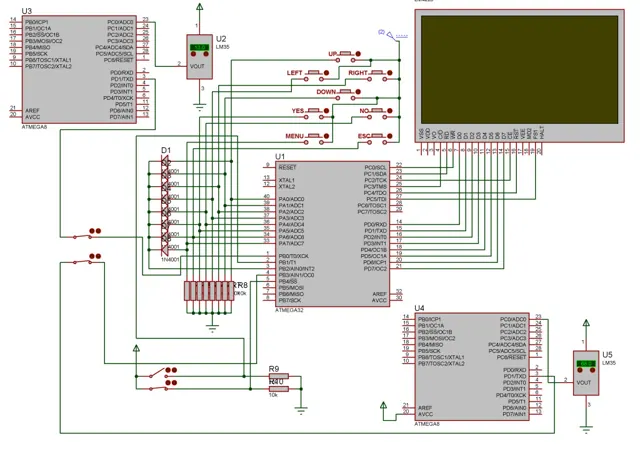
Task: Click the left red adjust dot on U5 LM35
Action: pos(580,370)
